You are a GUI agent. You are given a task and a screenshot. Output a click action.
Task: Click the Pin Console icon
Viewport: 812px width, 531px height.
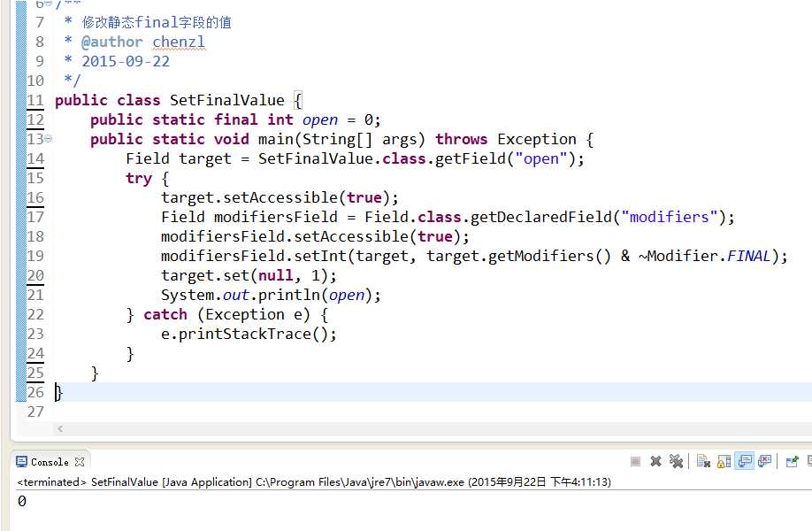pos(793,461)
